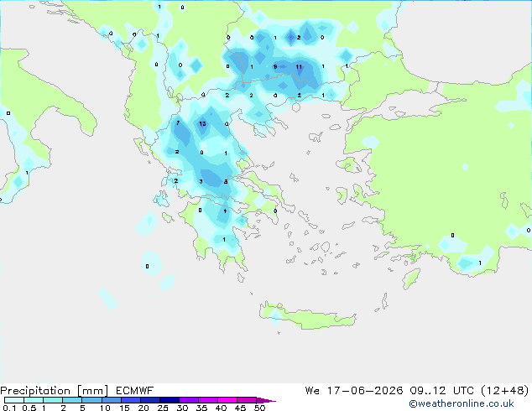Click the weatheronline.co.uk copyright link
The height and width of the screenshot is (411, 532).
[462, 403]
